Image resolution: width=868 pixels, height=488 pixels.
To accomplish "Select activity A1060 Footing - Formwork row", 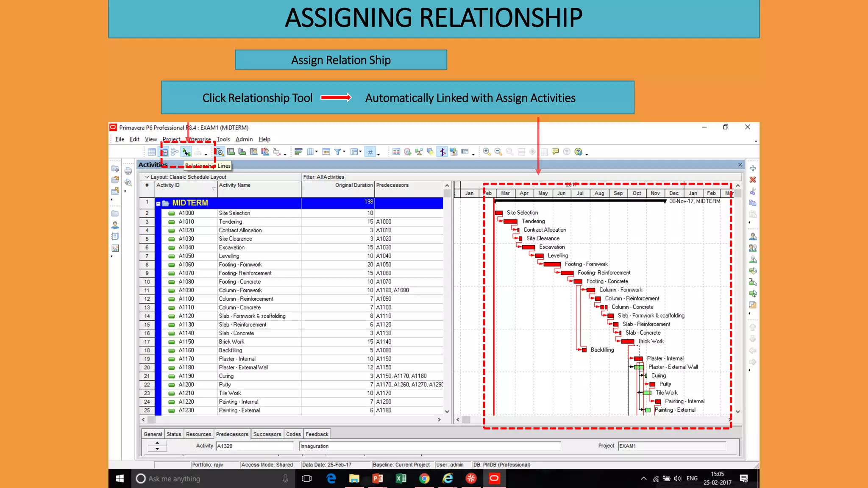I will coord(240,265).
